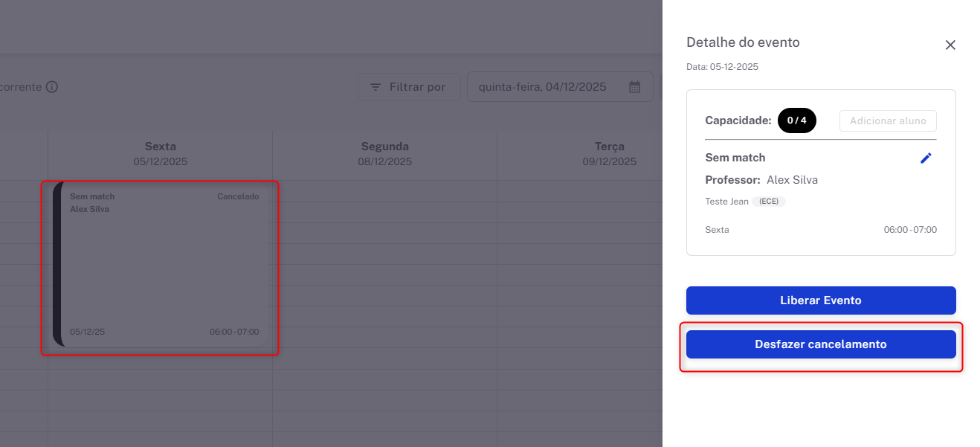Image resolution: width=980 pixels, height=447 pixels.
Task: Select the Sexta 05/12/2025 column header
Action: (160, 154)
